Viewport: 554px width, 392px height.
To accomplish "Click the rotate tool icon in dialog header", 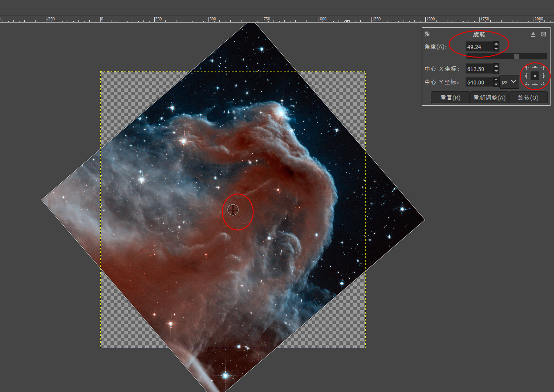I will point(427,34).
